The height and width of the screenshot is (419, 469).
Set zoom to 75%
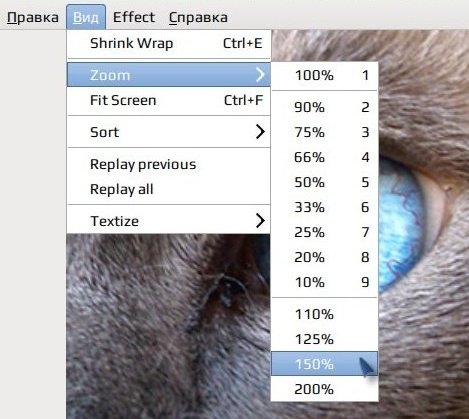pyautogui.click(x=325, y=132)
